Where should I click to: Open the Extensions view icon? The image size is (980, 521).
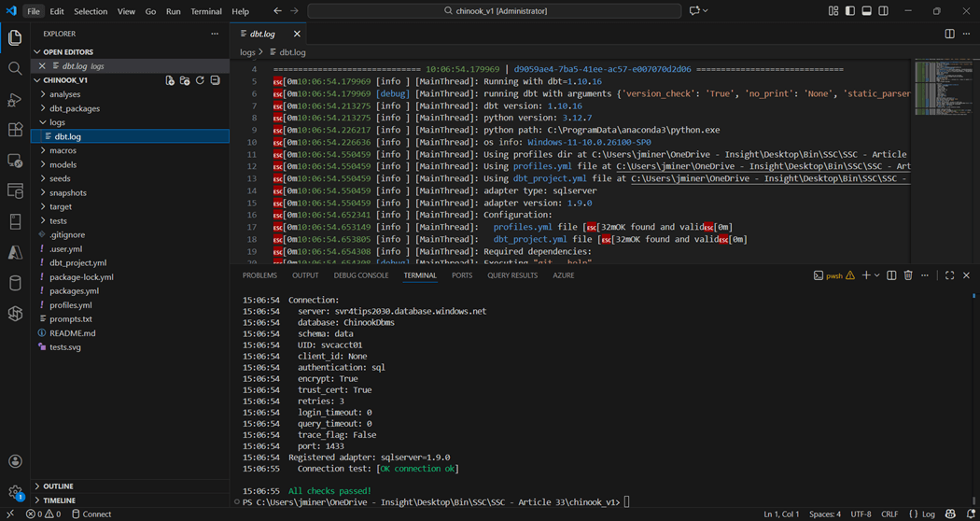[15, 130]
